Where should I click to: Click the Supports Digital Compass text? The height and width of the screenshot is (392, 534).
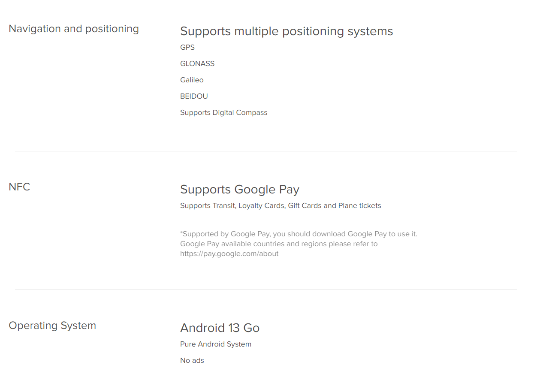[x=223, y=112]
